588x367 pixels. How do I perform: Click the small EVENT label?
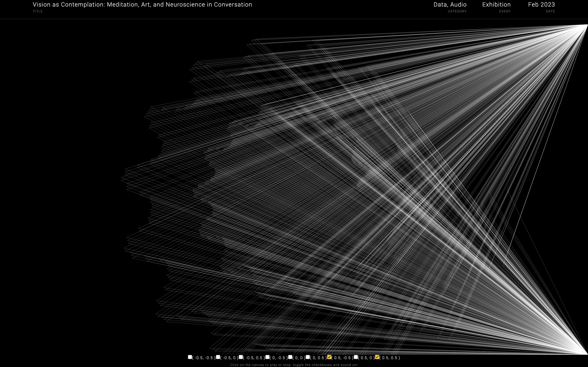[505, 11]
